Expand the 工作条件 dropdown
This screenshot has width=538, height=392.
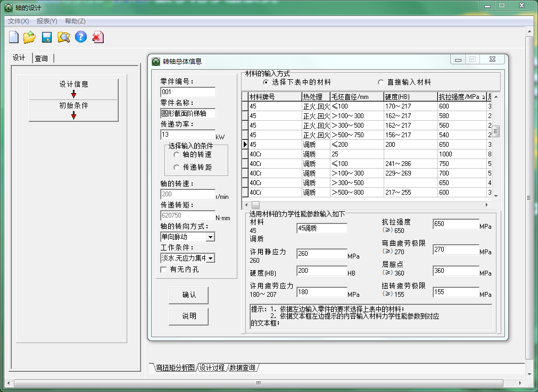210,258
